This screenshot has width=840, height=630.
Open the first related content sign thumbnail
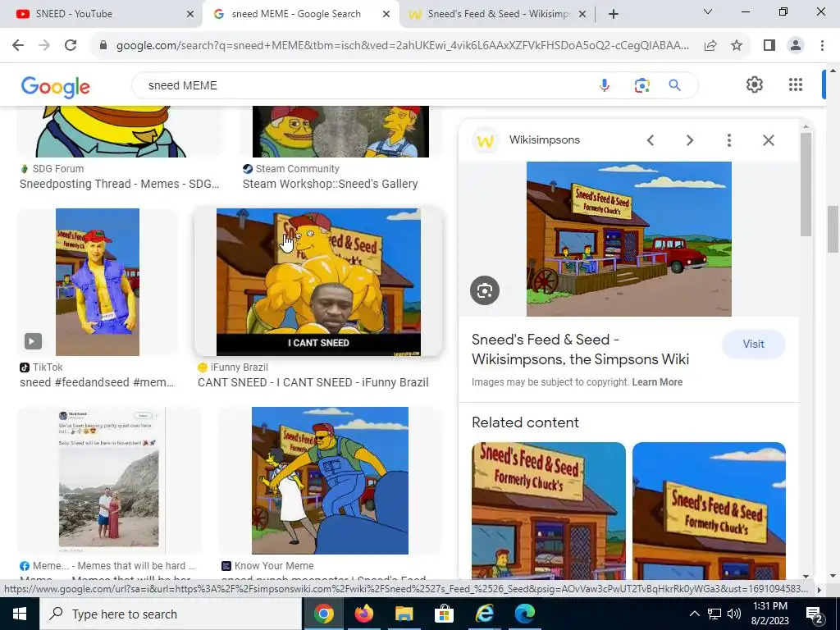click(x=549, y=510)
